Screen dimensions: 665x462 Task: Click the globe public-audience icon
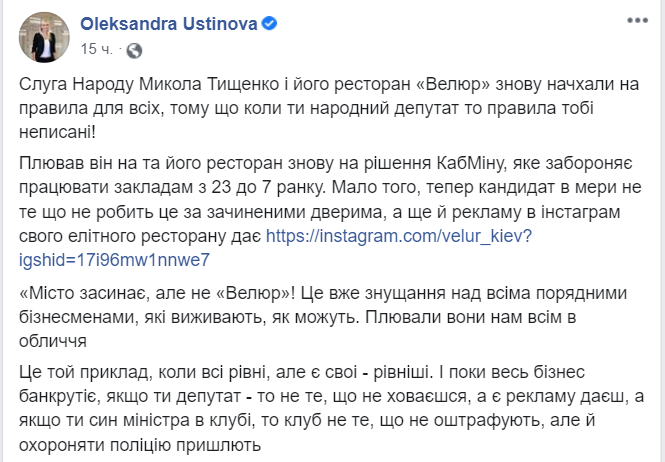pos(135,49)
